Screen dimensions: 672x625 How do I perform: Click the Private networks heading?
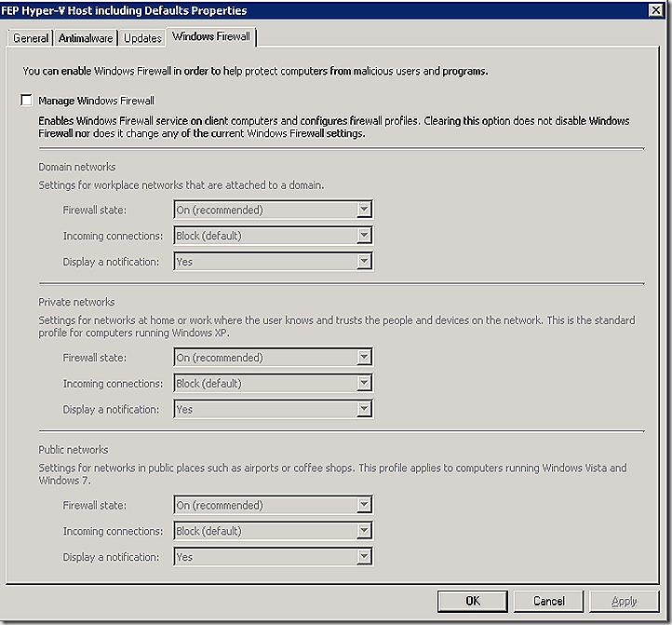click(x=76, y=302)
